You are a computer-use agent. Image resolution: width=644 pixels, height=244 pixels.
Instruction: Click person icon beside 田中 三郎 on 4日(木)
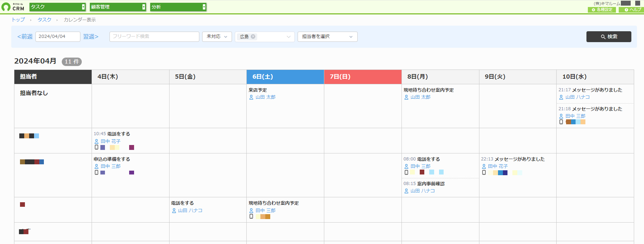coord(97,166)
